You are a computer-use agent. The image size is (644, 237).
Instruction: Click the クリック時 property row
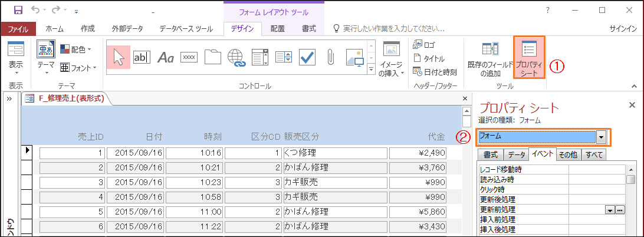coord(552,190)
